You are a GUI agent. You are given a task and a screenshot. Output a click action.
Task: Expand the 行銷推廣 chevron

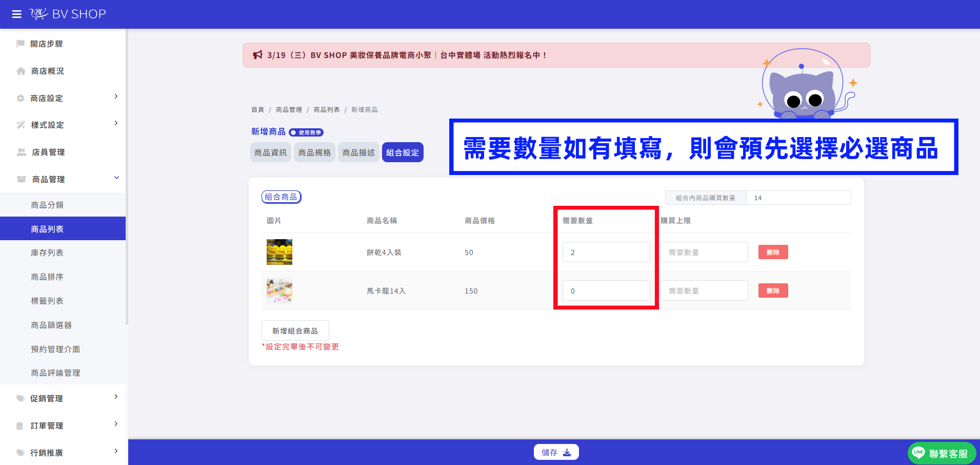tap(116, 451)
